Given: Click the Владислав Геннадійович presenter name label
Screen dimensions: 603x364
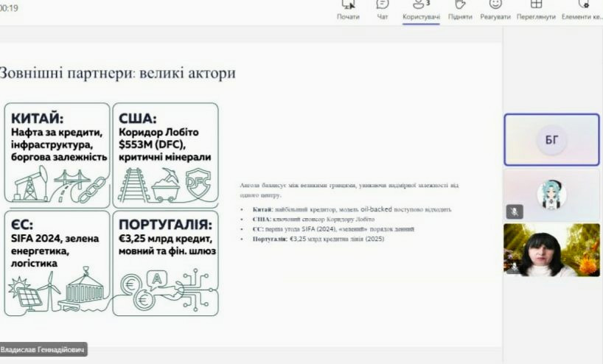Looking at the screenshot, I should coord(43,349).
